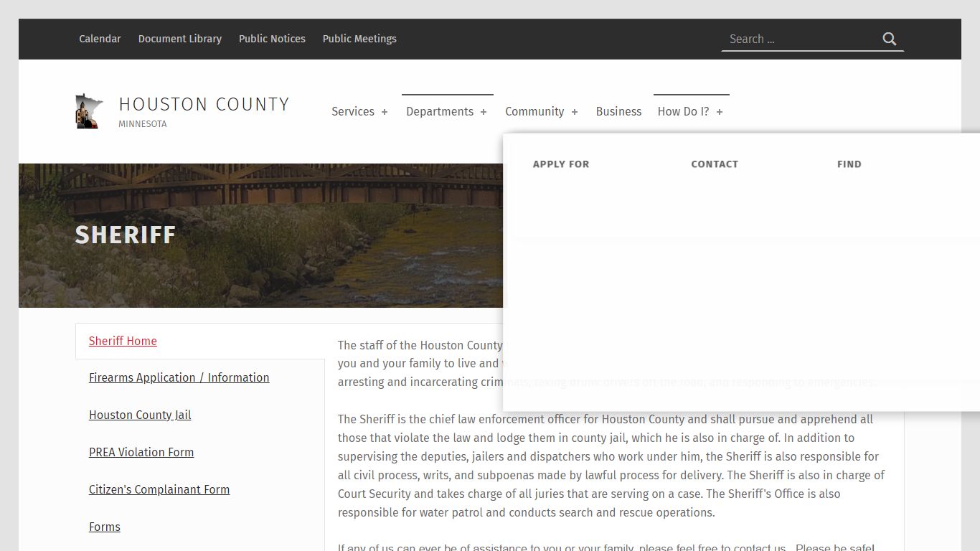Expand the Community submenu plus
The image size is (980, 551).
tap(574, 112)
